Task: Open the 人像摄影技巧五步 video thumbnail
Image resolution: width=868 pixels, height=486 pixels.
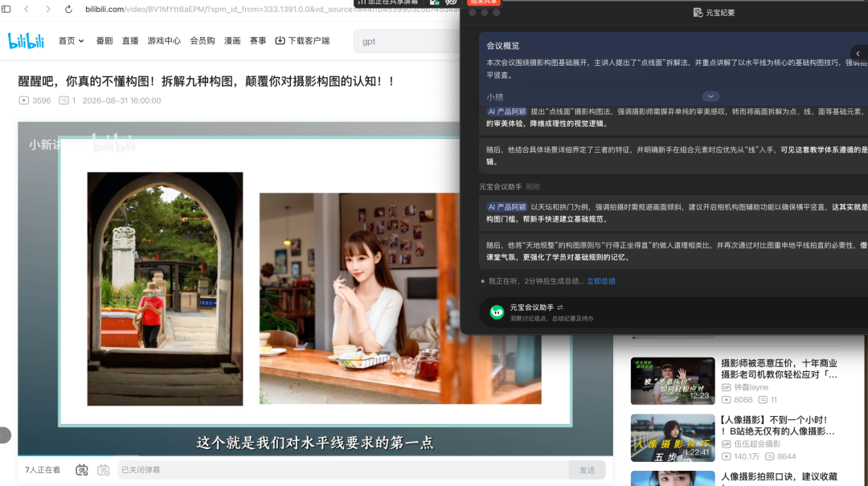Action: click(x=673, y=438)
